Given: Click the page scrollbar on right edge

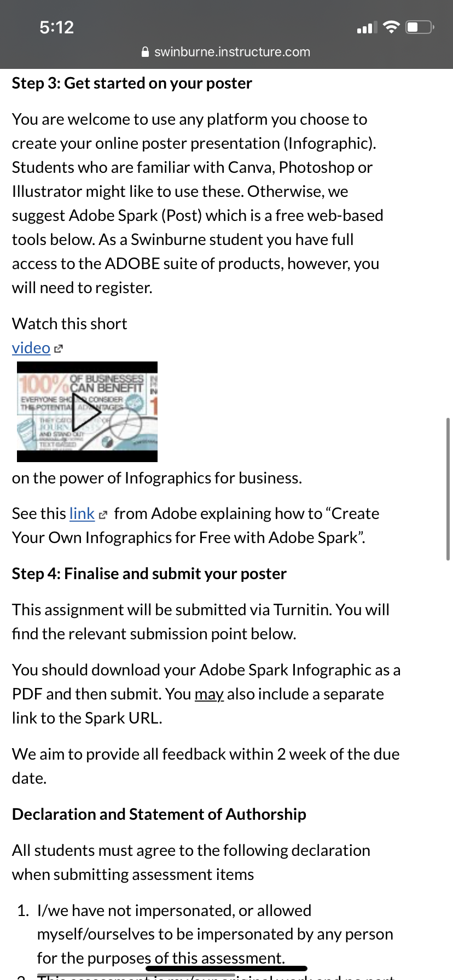Looking at the screenshot, I should (x=448, y=489).
